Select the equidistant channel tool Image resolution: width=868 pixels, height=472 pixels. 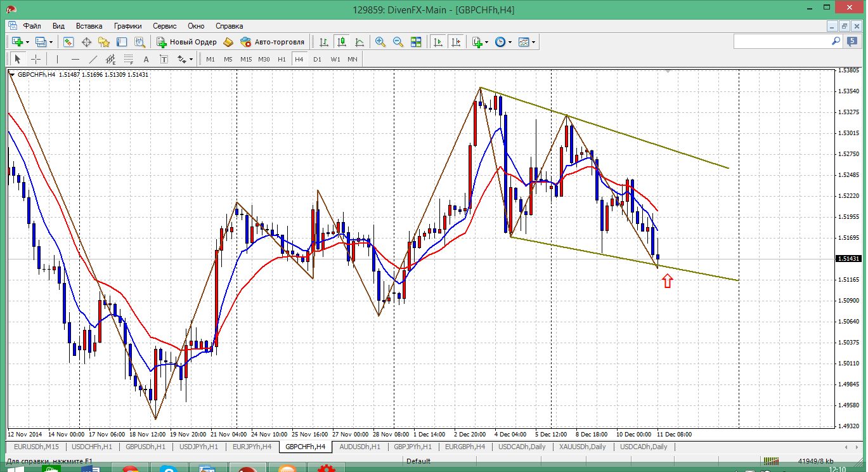(111, 59)
